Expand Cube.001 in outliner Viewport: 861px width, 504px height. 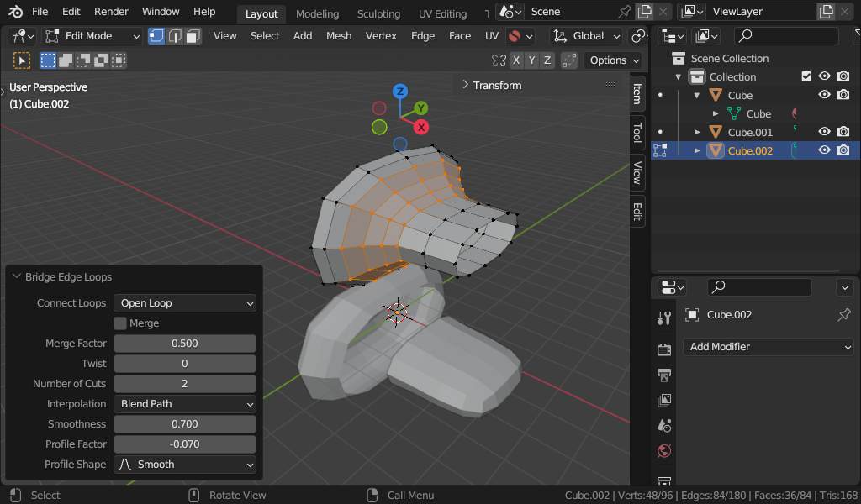point(697,132)
